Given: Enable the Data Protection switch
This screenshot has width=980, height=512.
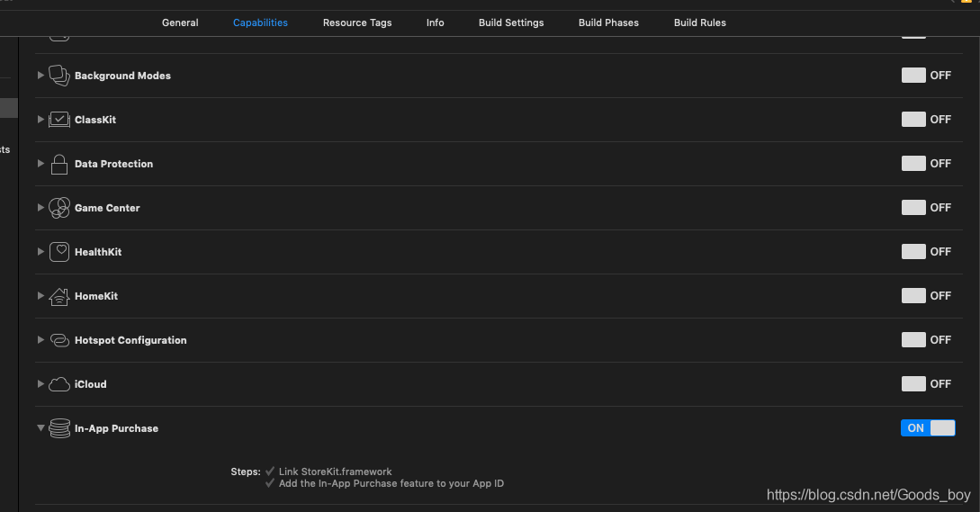Looking at the screenshot, I should tap(926, 163).
